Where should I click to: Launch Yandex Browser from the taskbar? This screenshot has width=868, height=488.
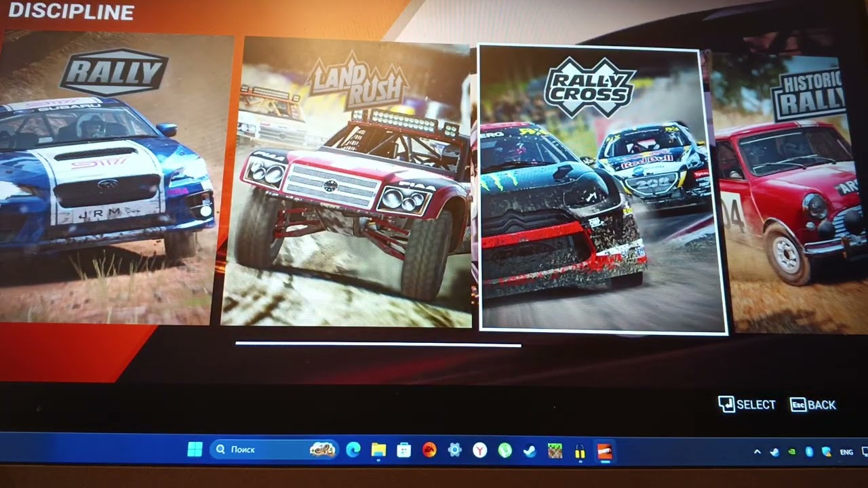point(479,450)
